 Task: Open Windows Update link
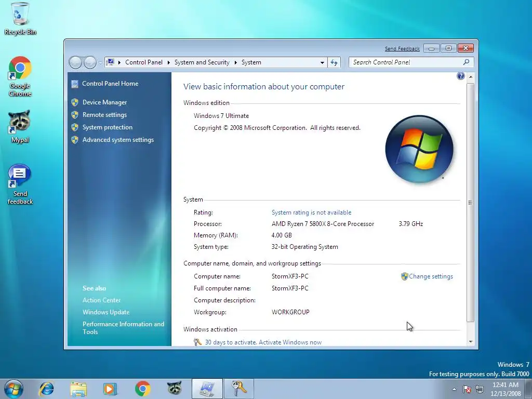[106, 312]
